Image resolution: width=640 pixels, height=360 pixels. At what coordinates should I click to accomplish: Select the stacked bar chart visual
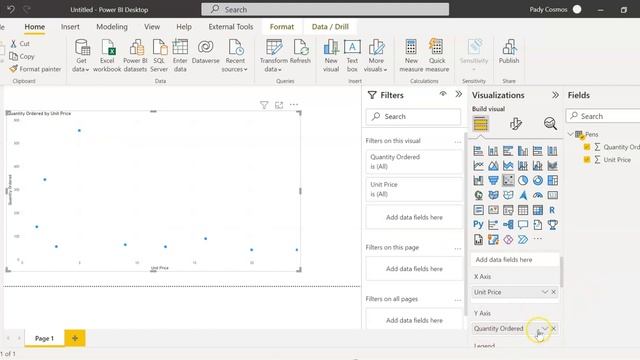[478, 151]
